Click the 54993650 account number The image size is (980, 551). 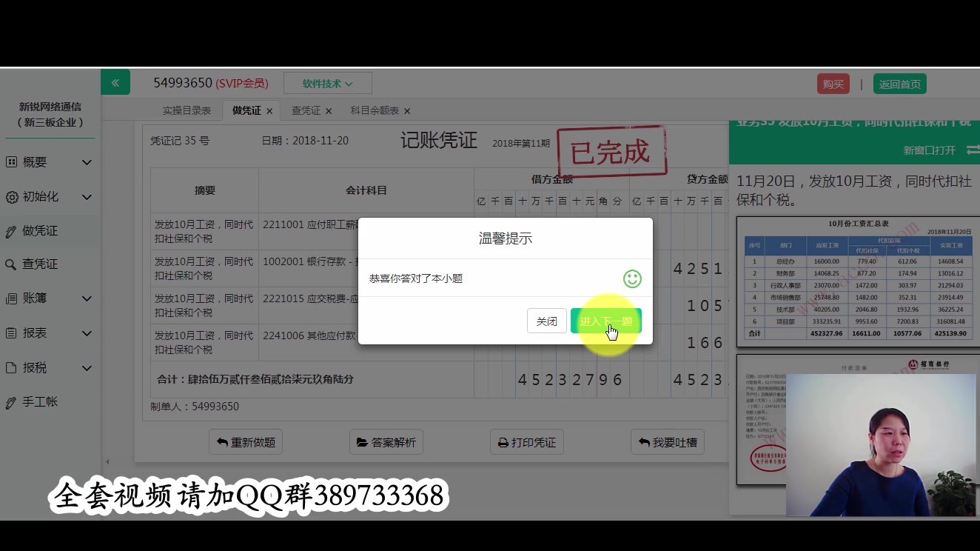point(183,83)
